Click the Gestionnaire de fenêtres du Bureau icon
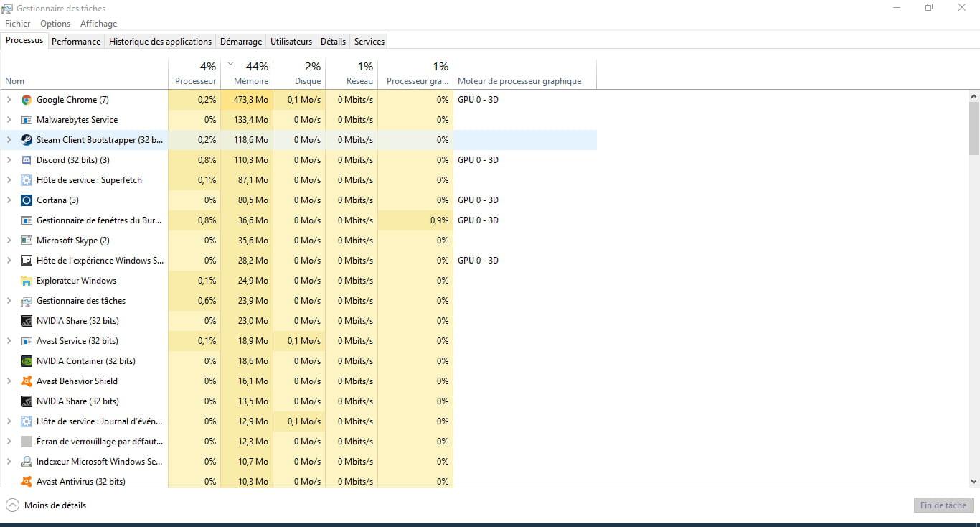The image size is (980, 527). pyautogui.click(x=27, y=220)
